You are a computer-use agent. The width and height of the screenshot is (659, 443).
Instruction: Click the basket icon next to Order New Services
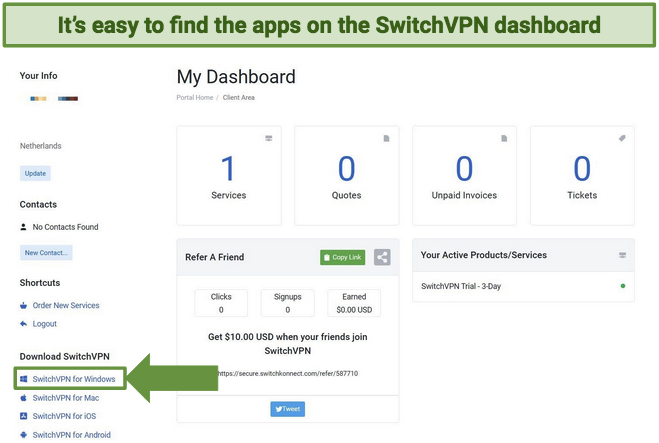(x=24, y=306)
